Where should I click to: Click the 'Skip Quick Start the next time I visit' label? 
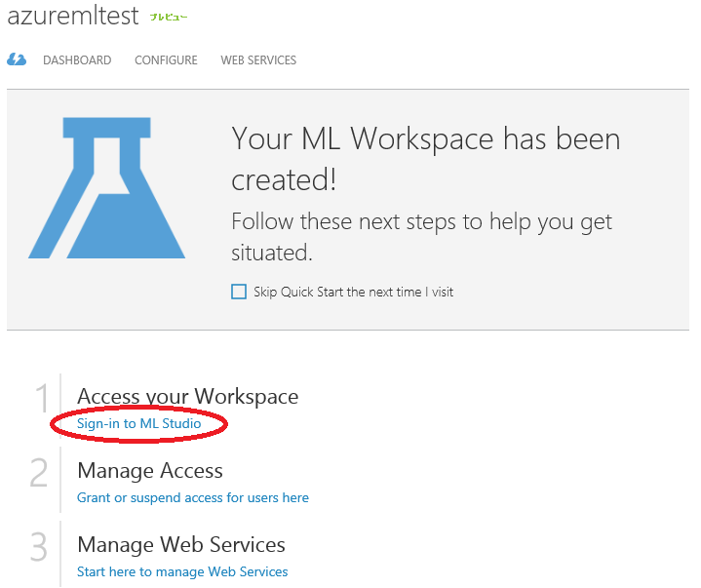(353, 292)
